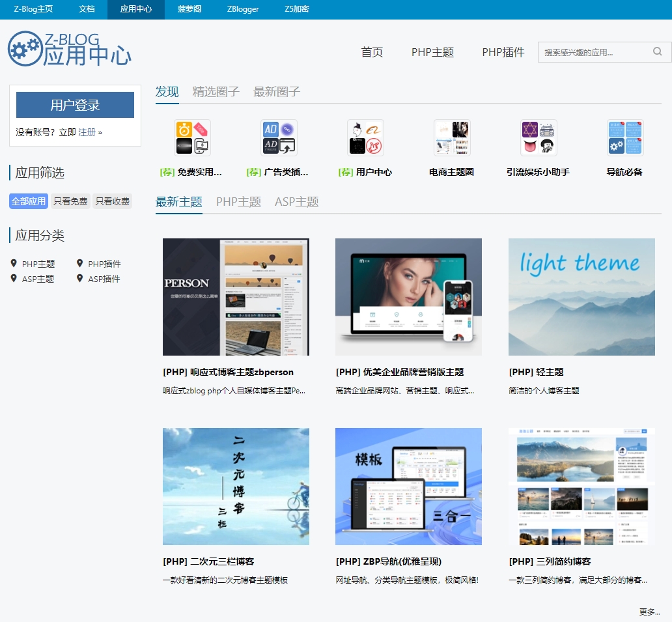The width and height of the screenshot is (672, 622).
Task: Click title [PHP] 响应式博客主题zbperson
Action: click(x=229, y=372)
